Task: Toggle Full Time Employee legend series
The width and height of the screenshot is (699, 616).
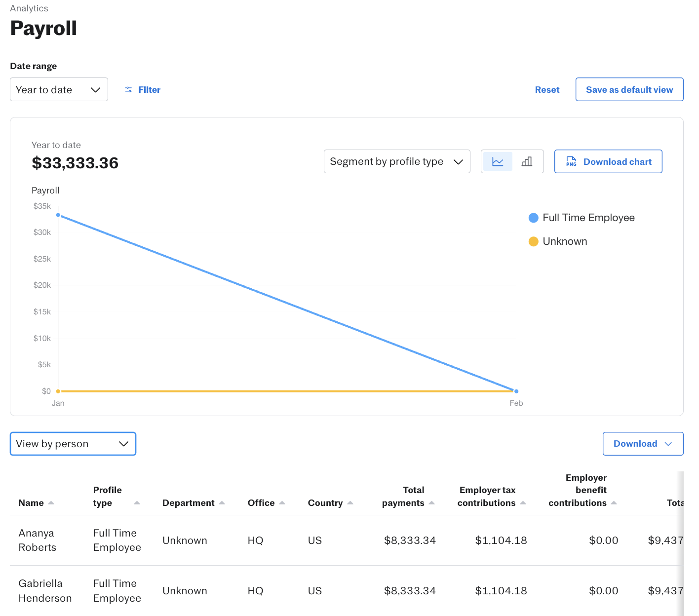Action: [582, 218]
